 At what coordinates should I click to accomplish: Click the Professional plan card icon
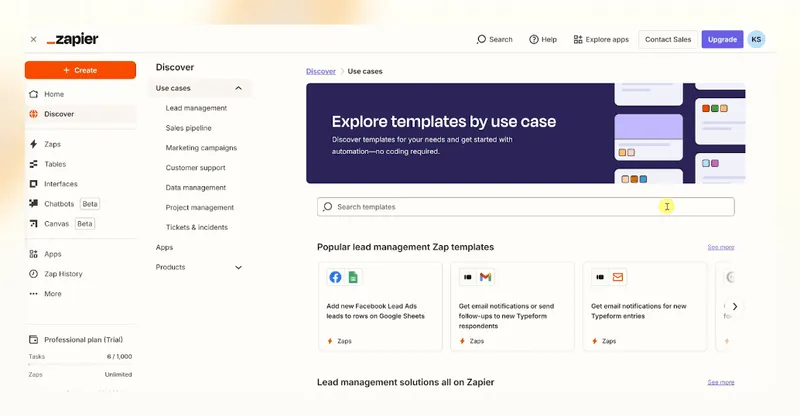point(34,339)
